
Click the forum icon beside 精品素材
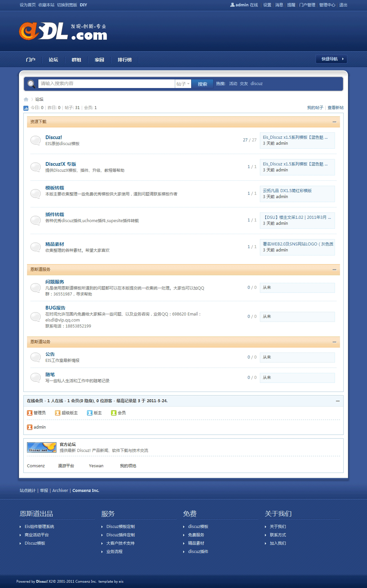[35, 247]
